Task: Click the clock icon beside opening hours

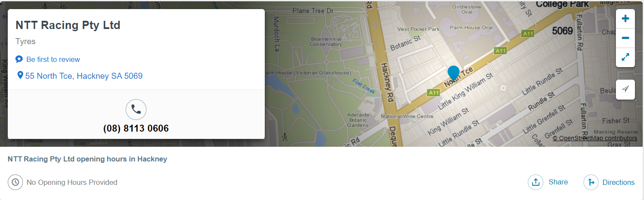Action: [15, 182]
